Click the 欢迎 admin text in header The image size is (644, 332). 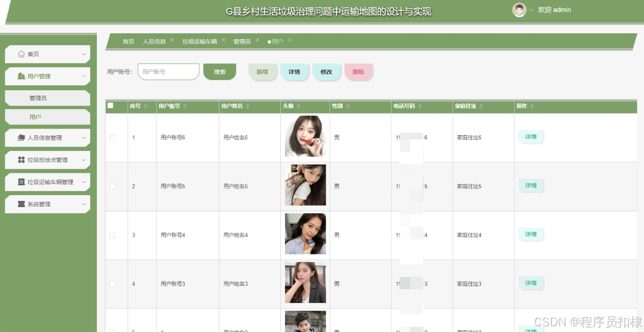[x=554, y=10]
